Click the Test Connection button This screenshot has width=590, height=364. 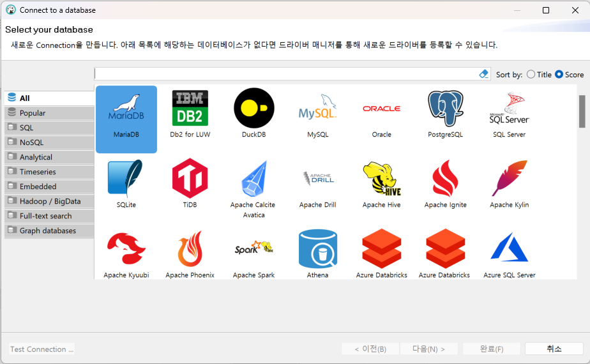coord(42,349)
